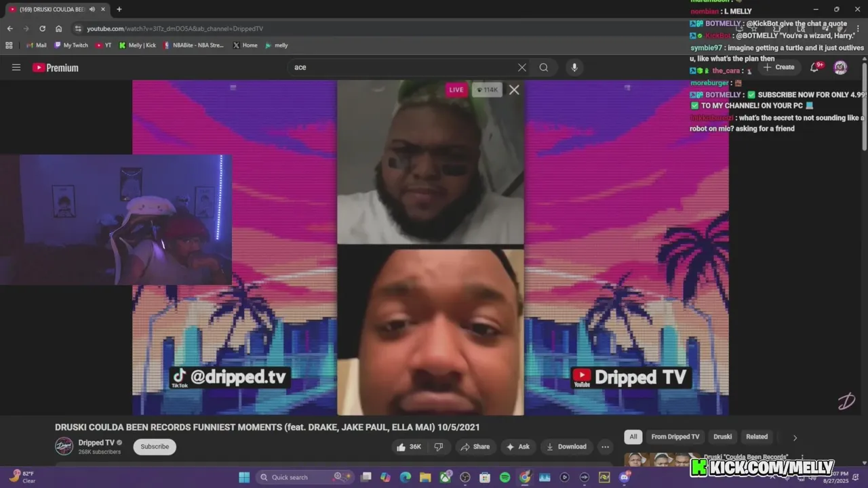Image resolution: width=868 pixels, height=488 pixels.
Task: Open Discord from taskbar
Action: tap(624, 477)
